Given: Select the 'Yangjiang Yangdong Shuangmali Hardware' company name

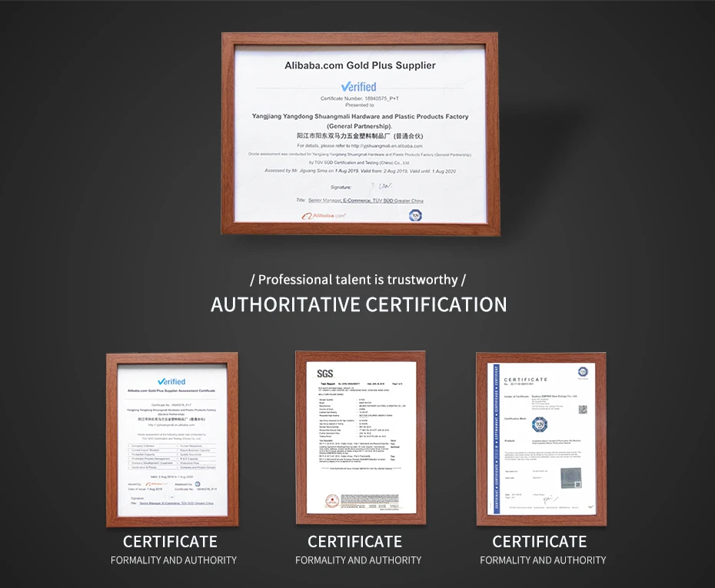Looking at the screenshot, I should click(x=361, y=117).
